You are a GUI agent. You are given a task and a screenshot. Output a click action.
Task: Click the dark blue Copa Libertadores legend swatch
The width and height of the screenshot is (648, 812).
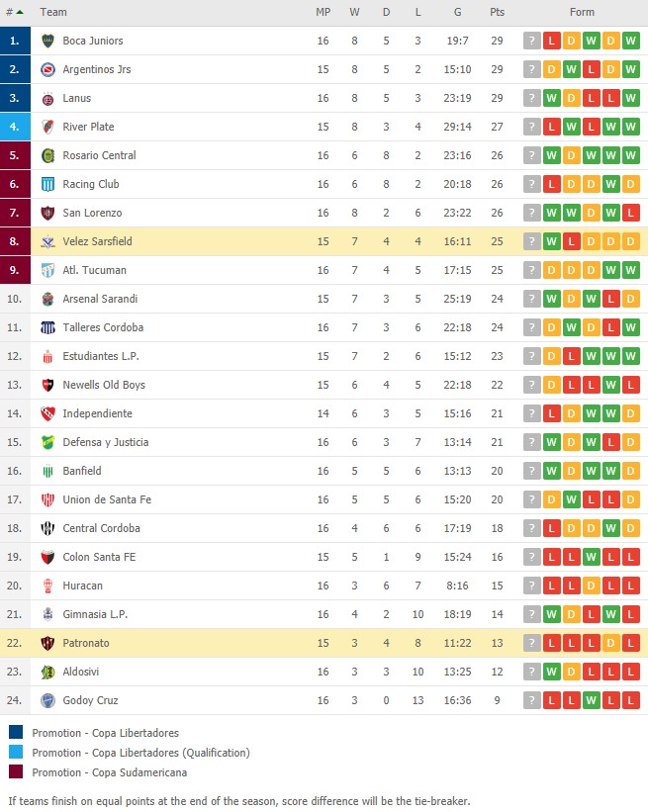coord(16,732)
